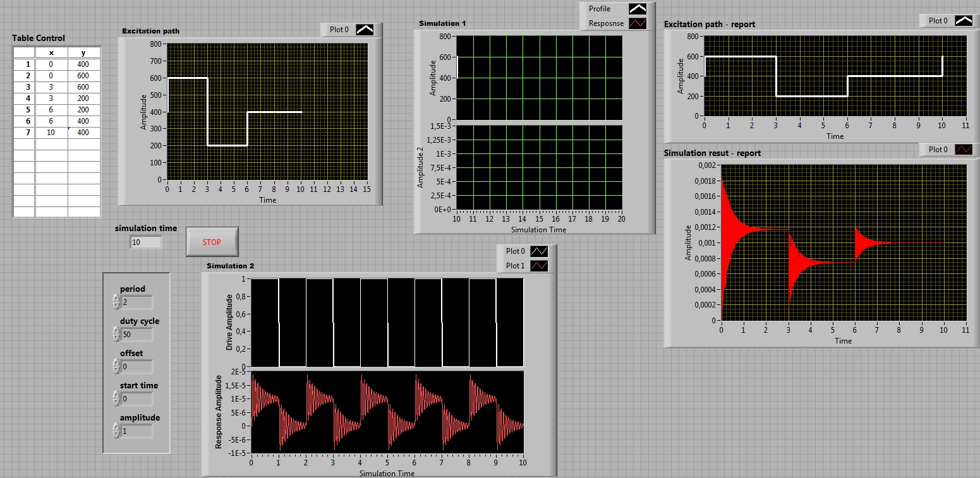This screenshot has height=478, width=980.
Task: Click Plot 0 legend icon of Excitation path - report
Action: tap(964, 20)
